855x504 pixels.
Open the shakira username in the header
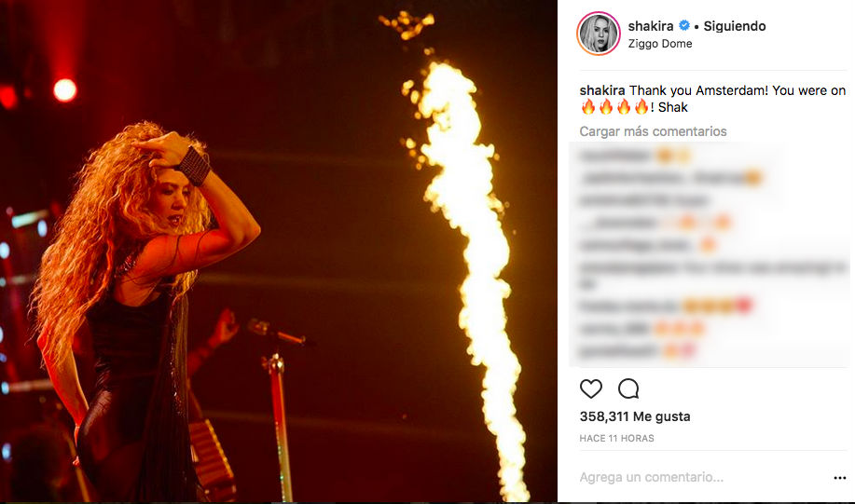[x=651, y=25]
